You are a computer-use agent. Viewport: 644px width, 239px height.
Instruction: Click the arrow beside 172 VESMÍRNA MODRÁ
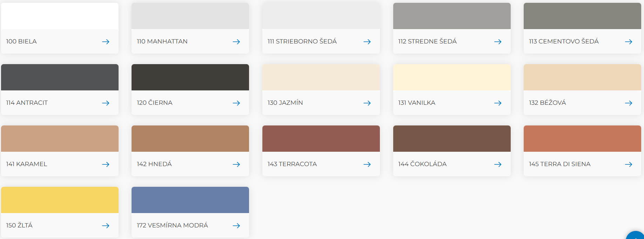click(236, 226)
